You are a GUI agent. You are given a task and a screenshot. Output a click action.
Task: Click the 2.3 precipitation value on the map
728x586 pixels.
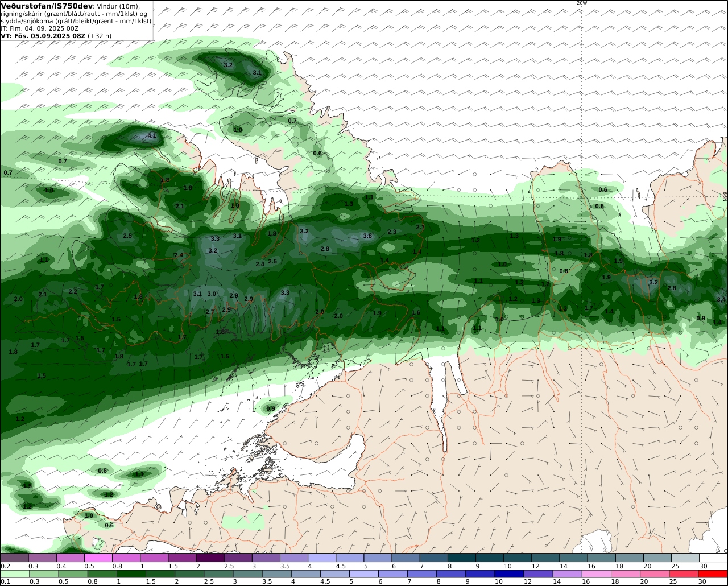tap(392, 232)
